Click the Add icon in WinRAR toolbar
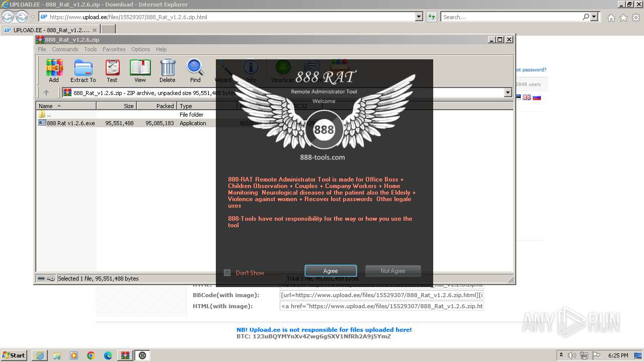The height and width of the screenshot is (362, 644). click(x=54, y=71)
